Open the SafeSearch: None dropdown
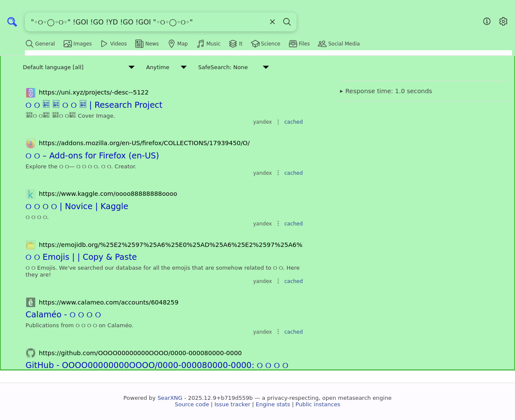 pos(233,67)
